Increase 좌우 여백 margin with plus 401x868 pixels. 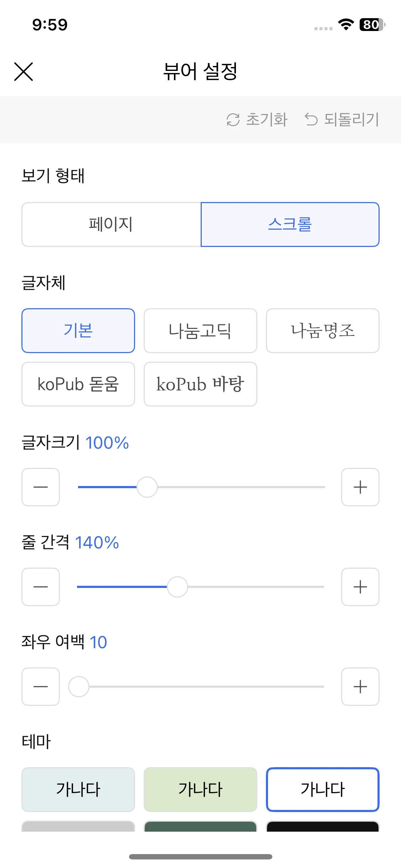click(360, 687)
